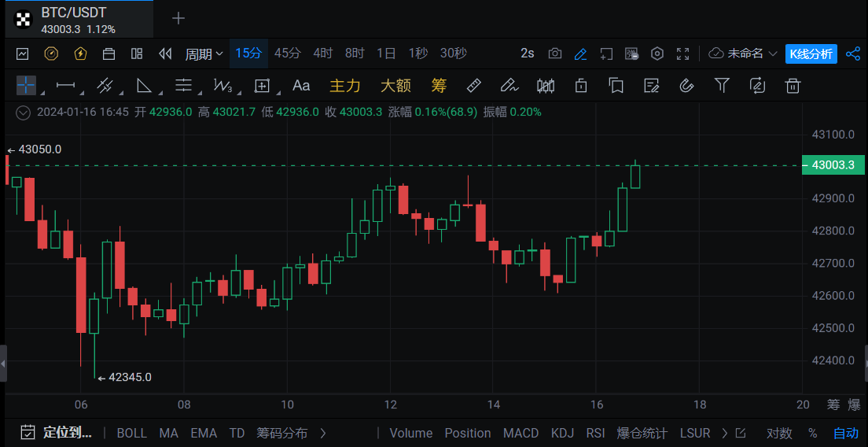This screenshot has width=868, height=447.
Task: Click the trash can delete drawings icon
Action: pos(793,85)
